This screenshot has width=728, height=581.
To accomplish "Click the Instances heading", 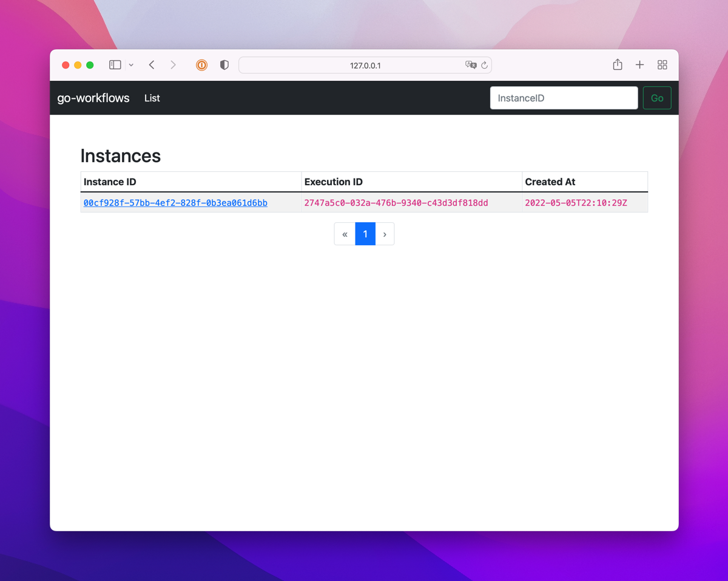I will pos(121,156).
